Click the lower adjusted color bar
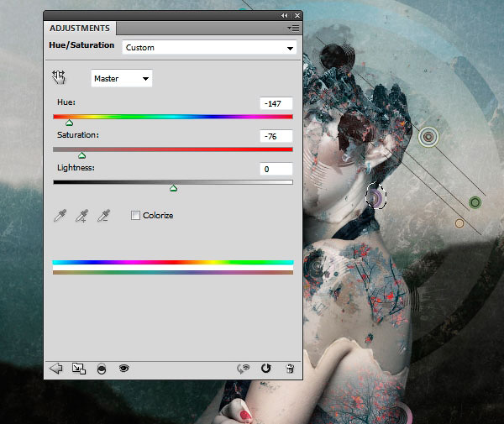The height and width of the screenshot is (424, 504). tap(173, 272)
